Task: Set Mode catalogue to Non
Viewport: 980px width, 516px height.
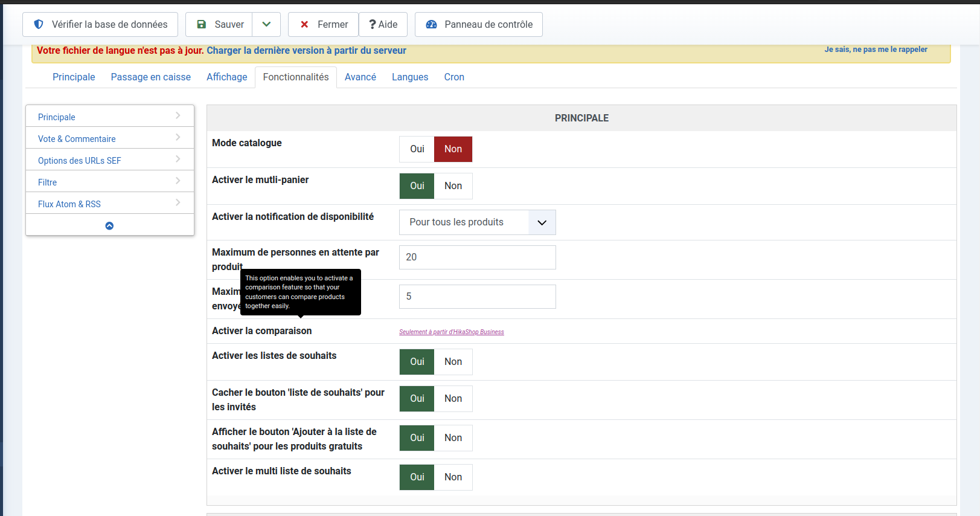Action: pos(453,149)
